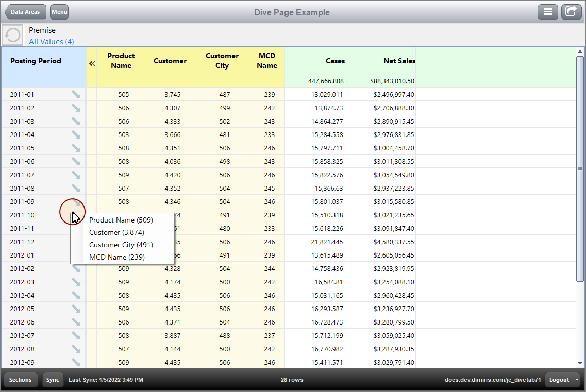Click the dive icon for 2011-08
The width and height of the screenshot is (586, 392).
(x=76, y=189)
